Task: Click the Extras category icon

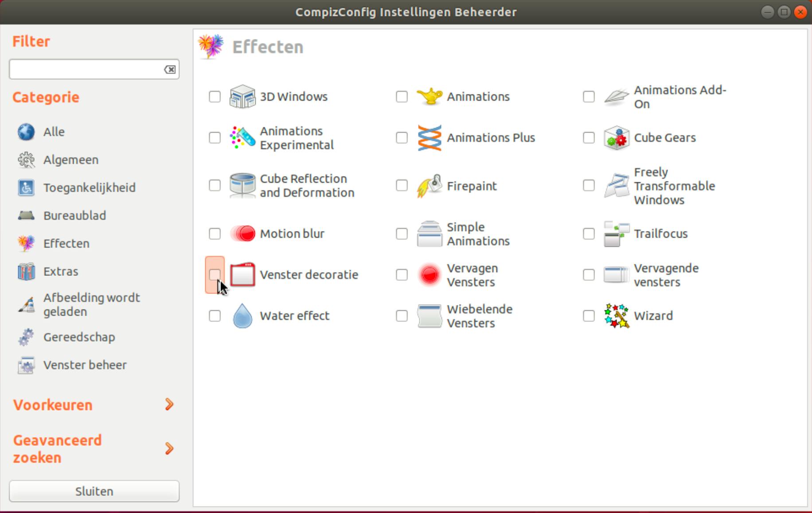Action: pos(26,271)
